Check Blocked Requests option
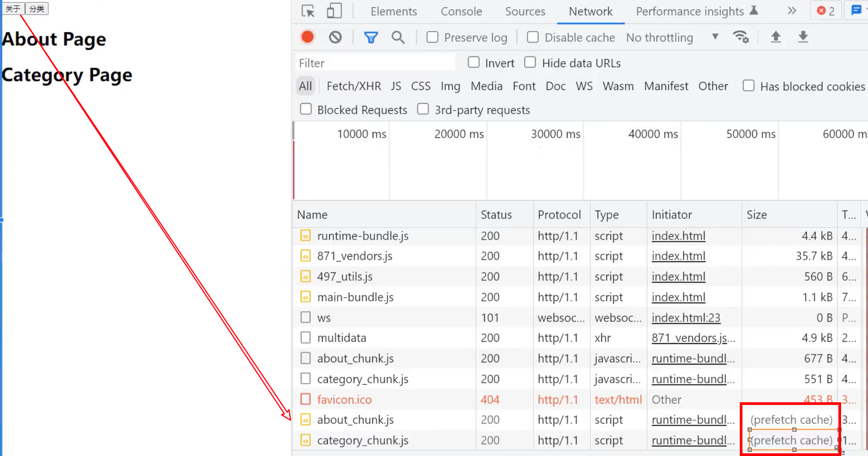 pyautogui.click(x=306, y=109)
